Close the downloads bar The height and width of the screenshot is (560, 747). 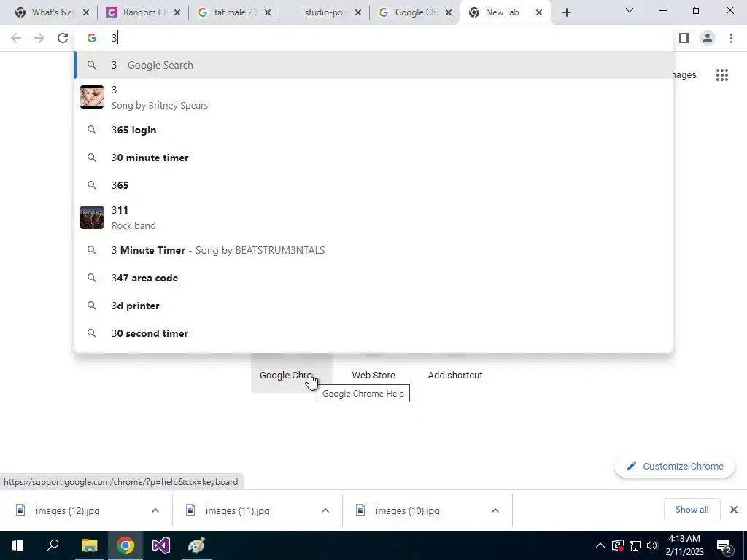(734, 510)
